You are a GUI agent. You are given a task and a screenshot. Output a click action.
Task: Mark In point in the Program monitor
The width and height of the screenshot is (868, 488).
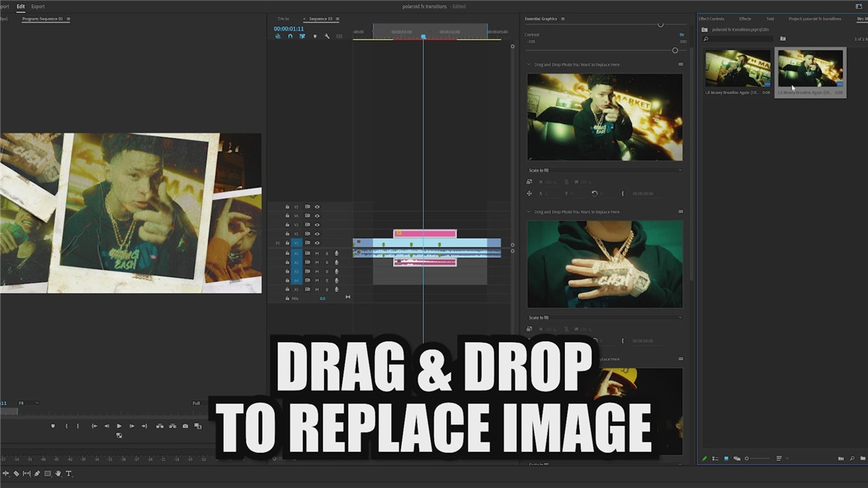[67, 426]
